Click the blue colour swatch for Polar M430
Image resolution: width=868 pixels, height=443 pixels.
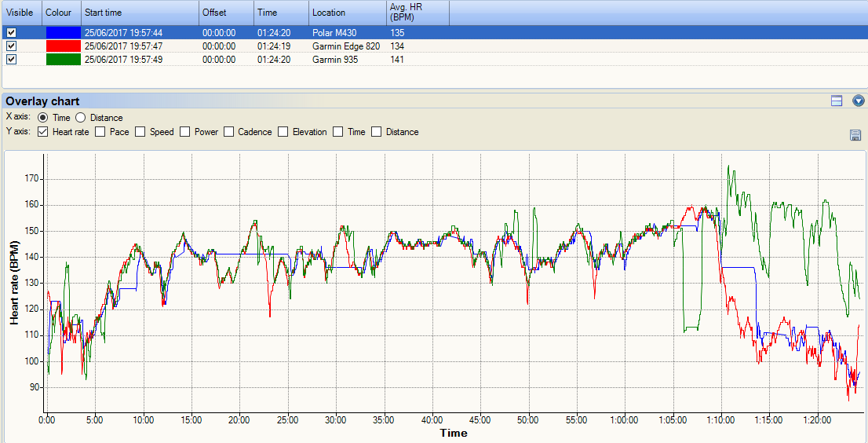click(63, 33)
